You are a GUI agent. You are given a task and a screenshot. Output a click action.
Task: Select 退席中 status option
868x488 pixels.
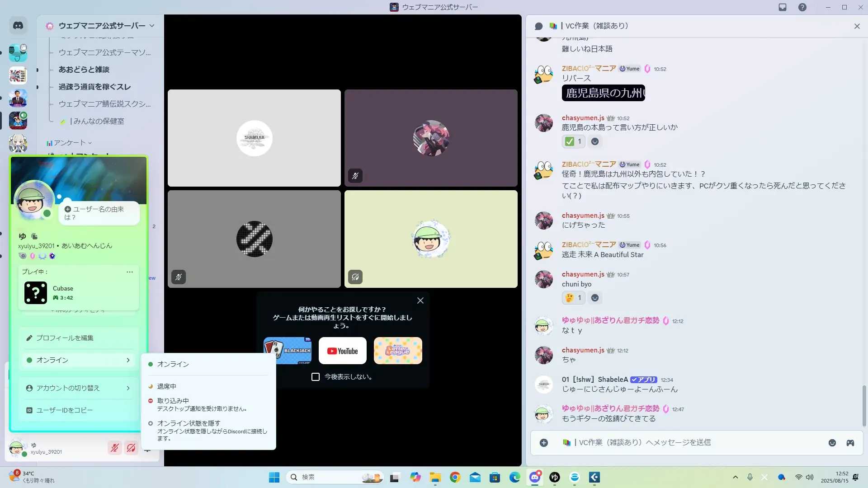tap(167, 386)
